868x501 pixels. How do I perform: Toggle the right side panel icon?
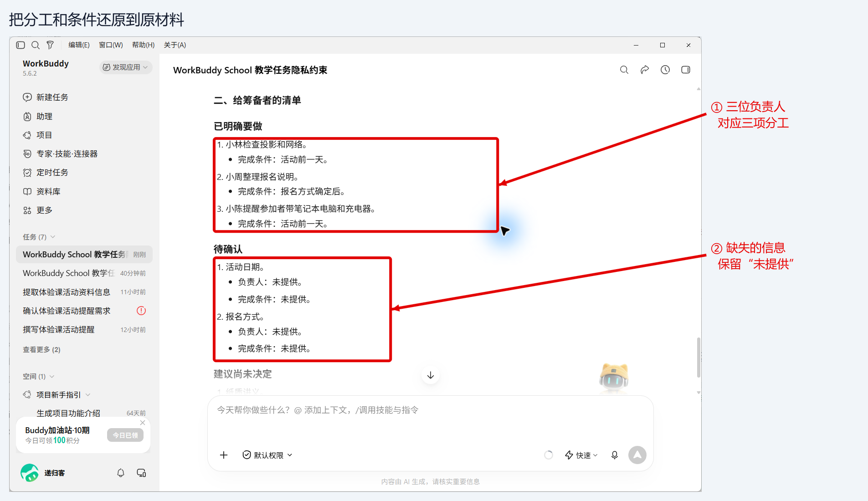(x=686, y=70)
